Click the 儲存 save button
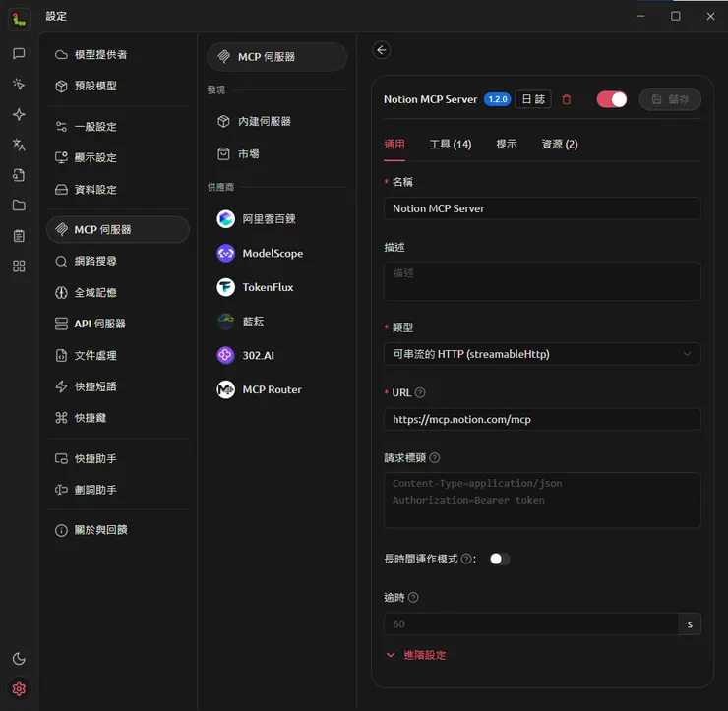Image resolution: width=728 pixels, height=711 pixels. pyautogui.click(x=670, y=99)
